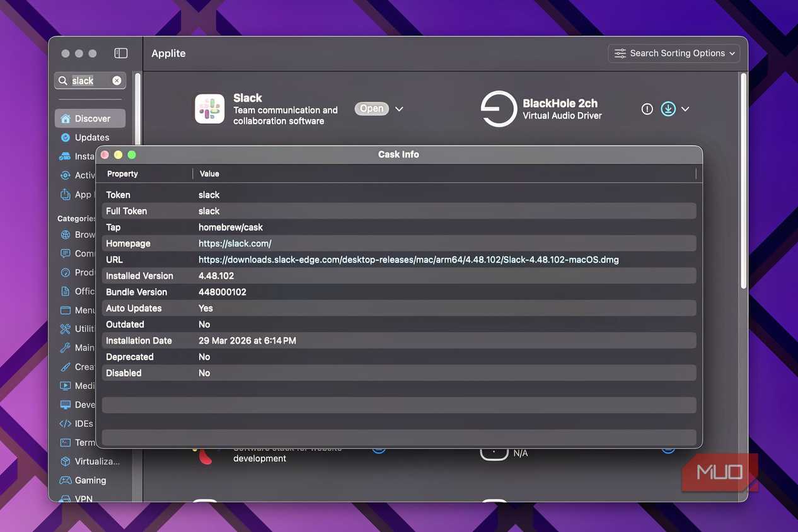Screen dimensions: 798x532
Task: Select the Gaming category
Action: coord(90,480)
